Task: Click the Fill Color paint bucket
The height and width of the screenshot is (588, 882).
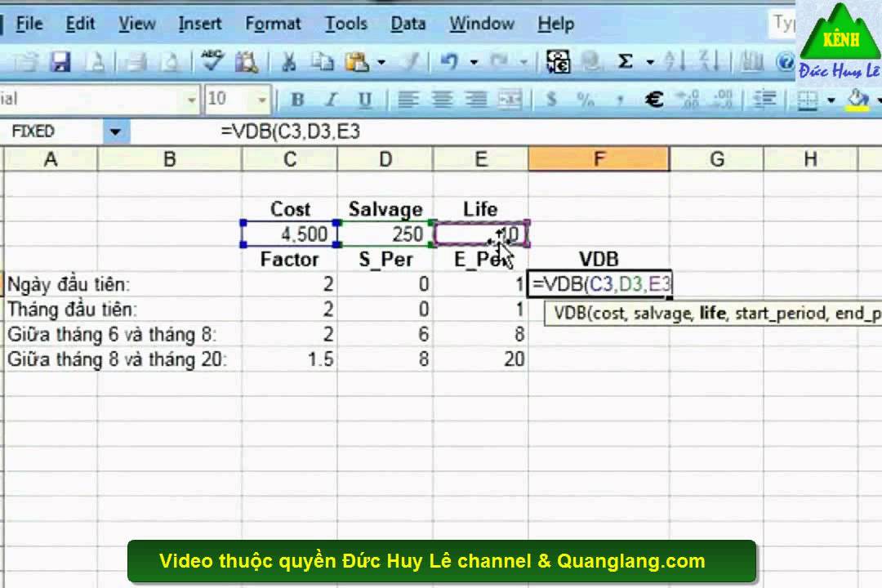Action: [x=857, y=100]
